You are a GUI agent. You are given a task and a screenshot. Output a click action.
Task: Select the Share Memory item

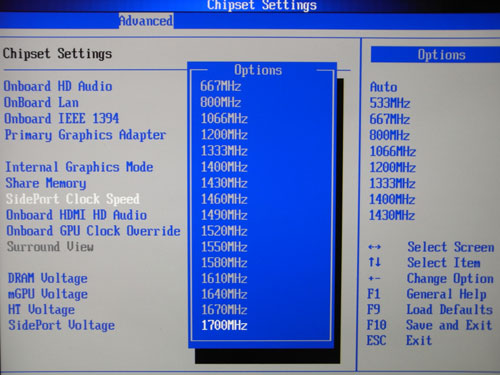pyautogui.click(x=46, y=183)
